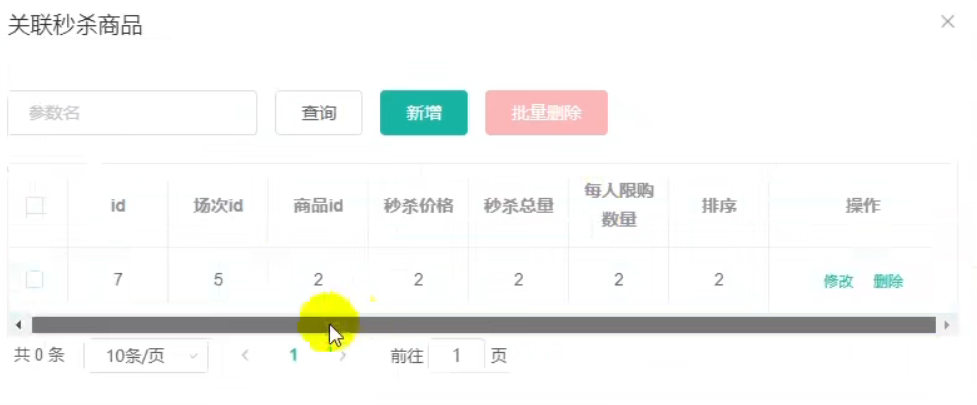Click the 查询 search button
Viewport: 977px width, 405px height.
tap(318, 113)
